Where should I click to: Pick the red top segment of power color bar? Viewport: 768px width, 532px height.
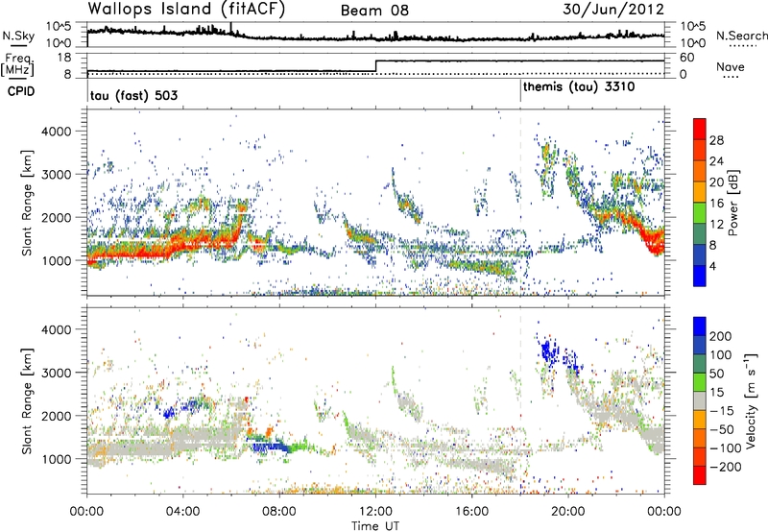[x=700, y=130]
